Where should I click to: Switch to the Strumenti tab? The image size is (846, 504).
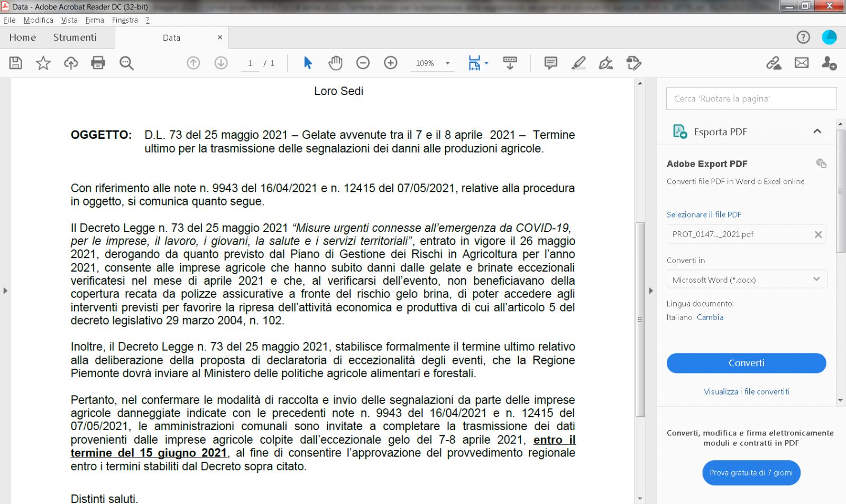coord(75,38)
